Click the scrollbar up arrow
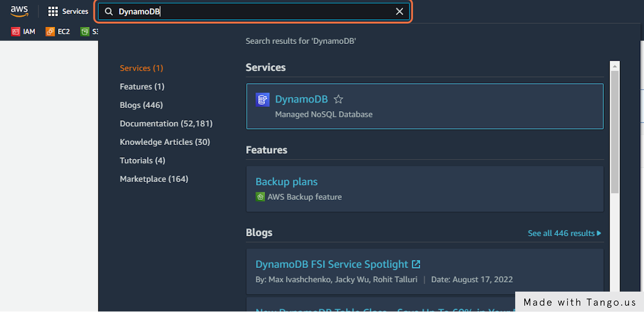644x312 pixels. click(x=615, y=66)
